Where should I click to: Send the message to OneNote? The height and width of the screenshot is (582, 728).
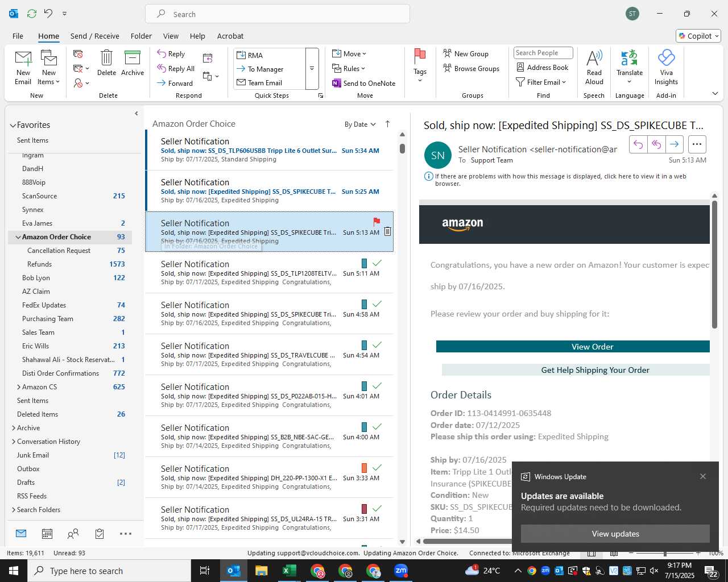[364, 83]
